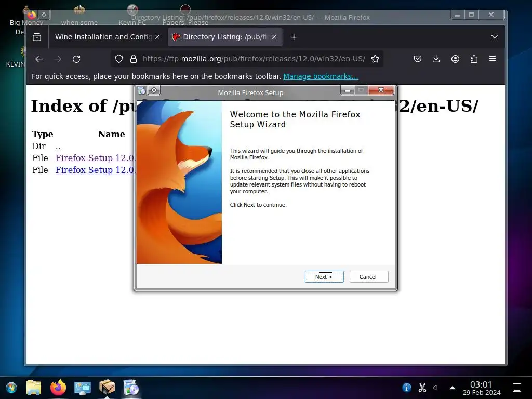Click setup dialog title bar app icon
532x399 pixels.
[142, 90]
